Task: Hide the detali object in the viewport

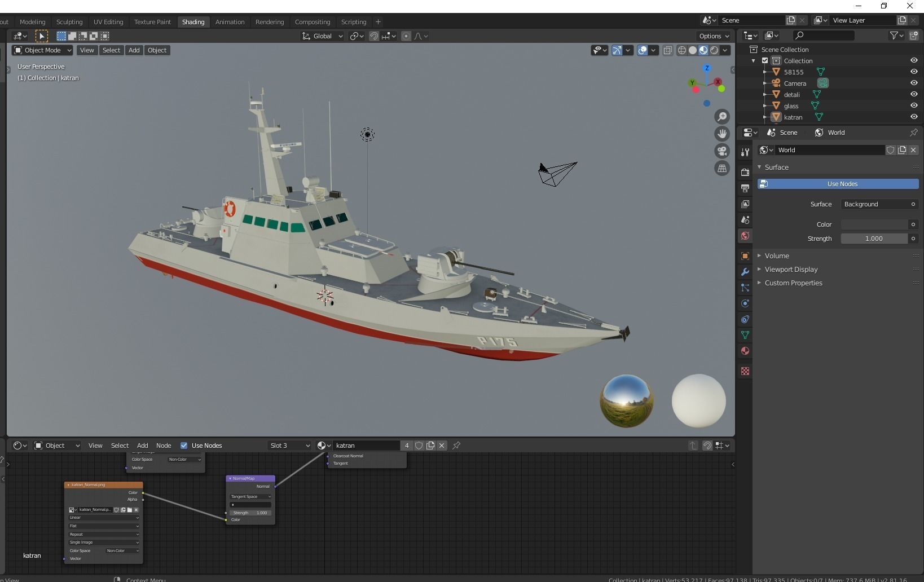Action: click(914, 94)
